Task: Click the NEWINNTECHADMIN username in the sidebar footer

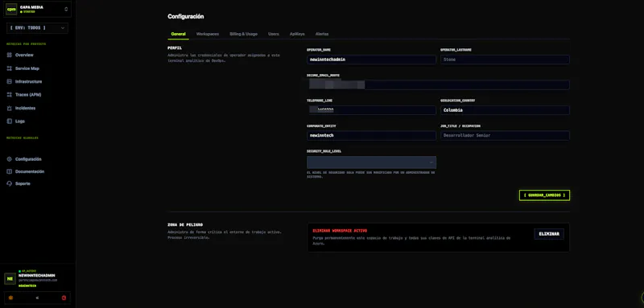Action: tap(36, 276)
